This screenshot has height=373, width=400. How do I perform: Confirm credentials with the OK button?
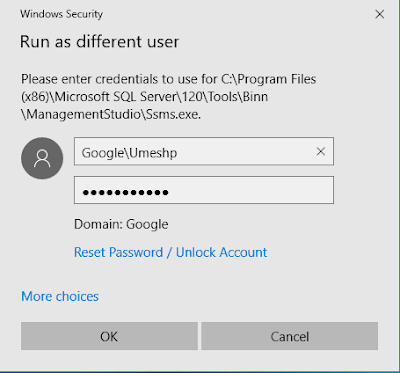[x=109, y=336]
